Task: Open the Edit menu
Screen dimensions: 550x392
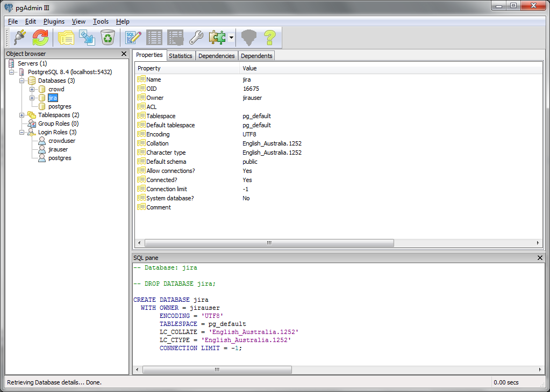Action: coord(31,21)
